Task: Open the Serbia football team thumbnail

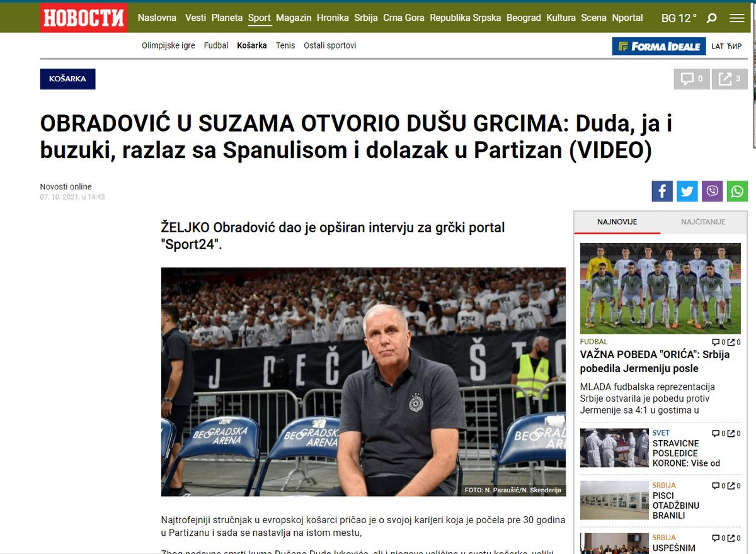Action: pos(660,288)
